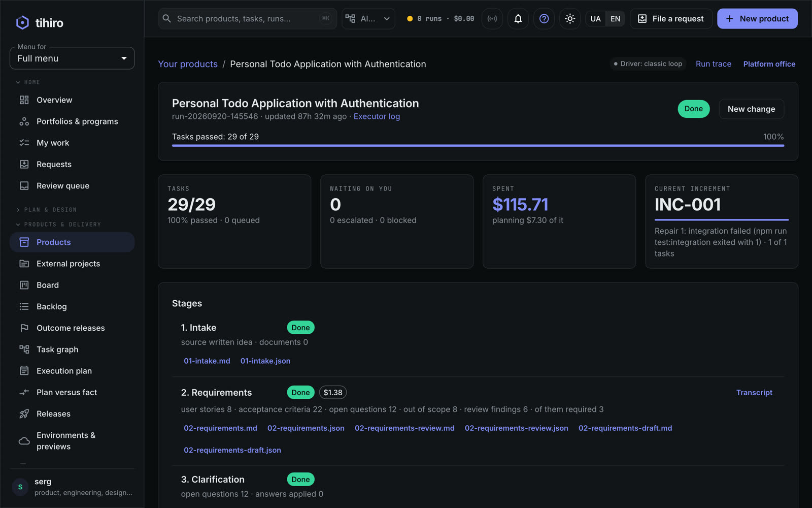Click the External projects icon
The image size is (812, 508).
click(24, 264)
